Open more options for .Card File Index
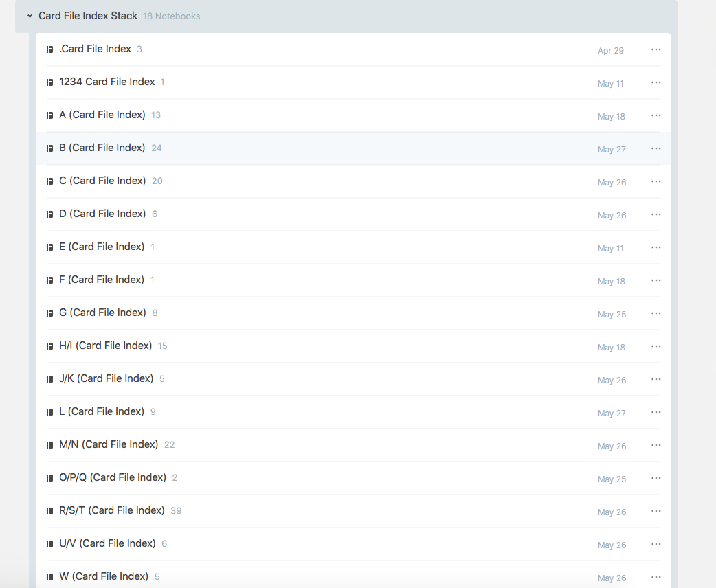716x588 pixels. pyautogui.click(x=656, y=49)
